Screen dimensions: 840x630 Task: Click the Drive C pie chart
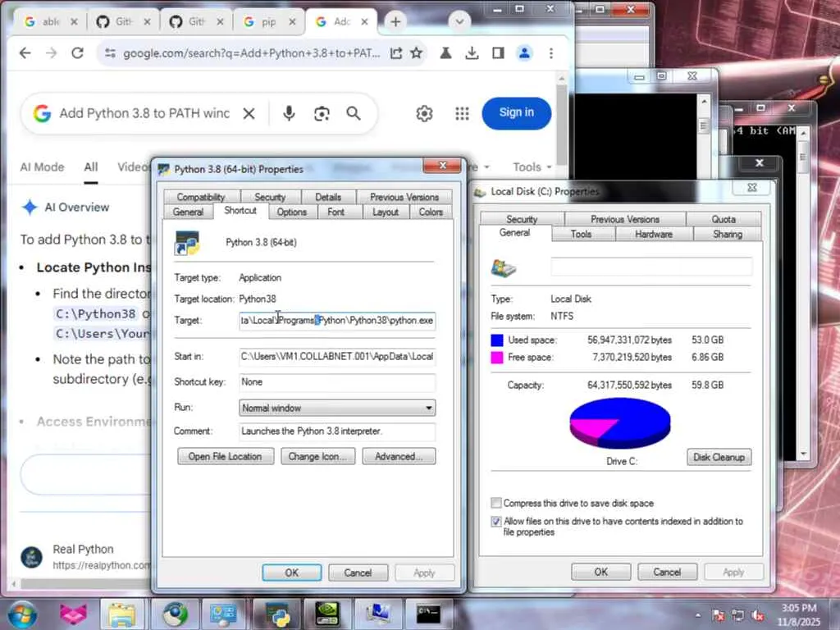[x=620, y=423]
